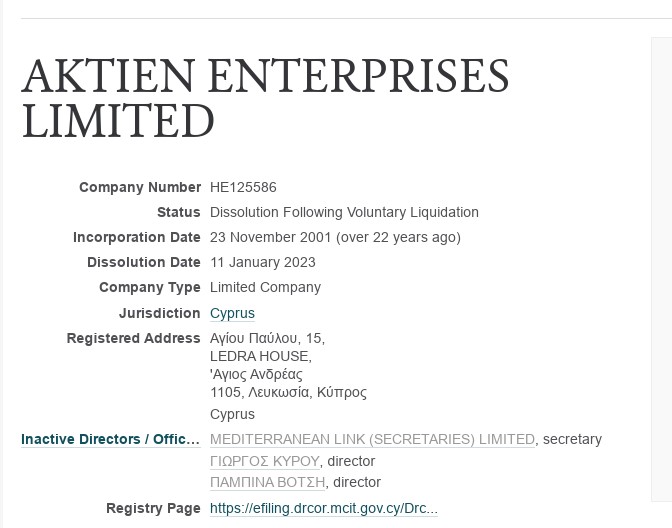Click the Jurisdiction label
Viewport: 672px width, 528px height.
click(x=159, y=313)
